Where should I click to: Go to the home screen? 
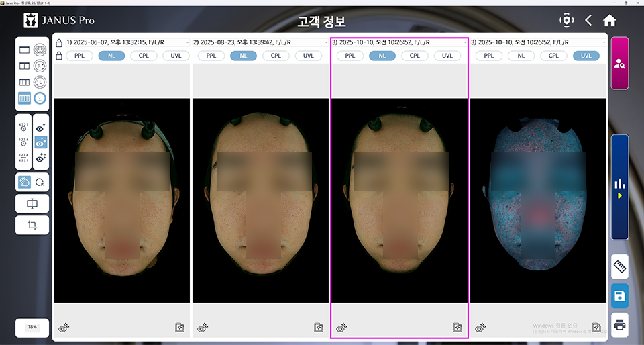610,20
